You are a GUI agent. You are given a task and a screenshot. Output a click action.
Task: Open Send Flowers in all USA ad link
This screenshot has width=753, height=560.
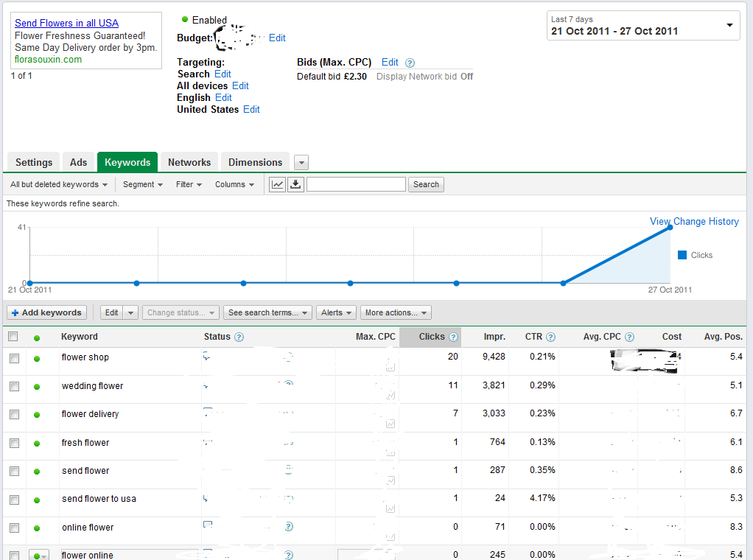click(67, 23)
